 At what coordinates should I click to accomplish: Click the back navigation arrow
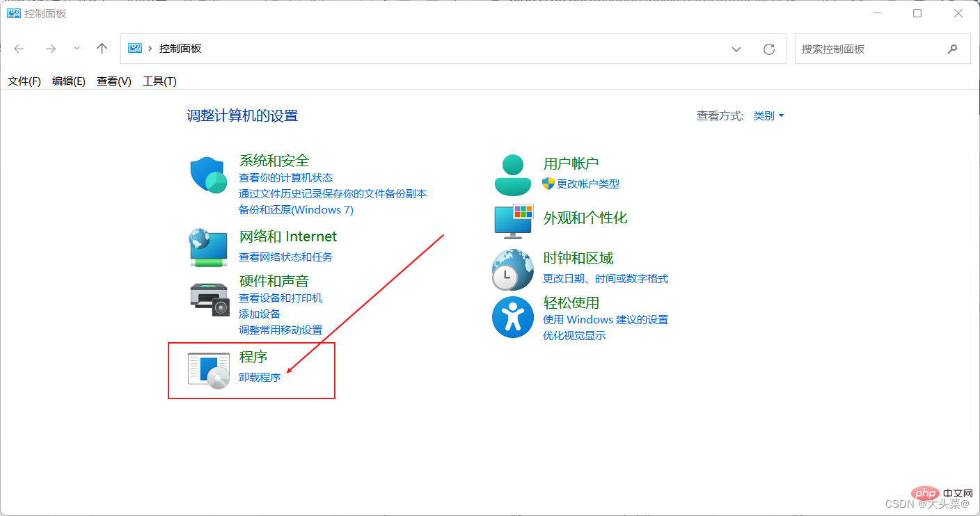(x=19, y=49)
